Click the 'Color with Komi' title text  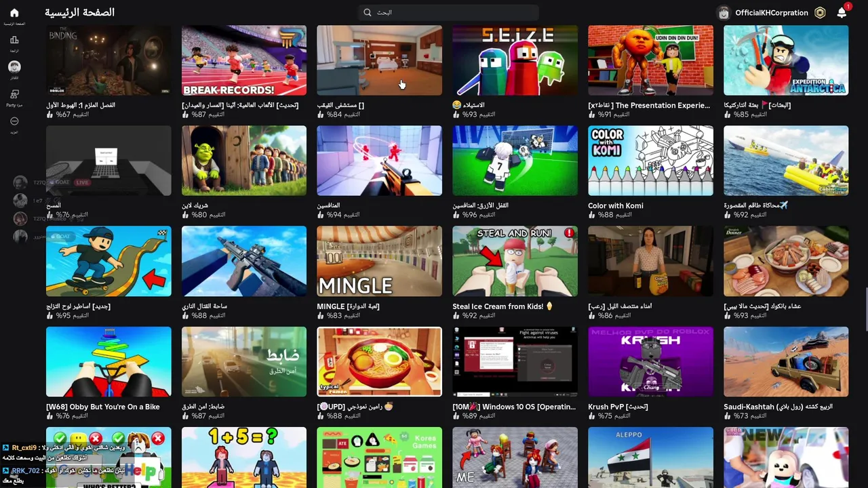point(616,205)
